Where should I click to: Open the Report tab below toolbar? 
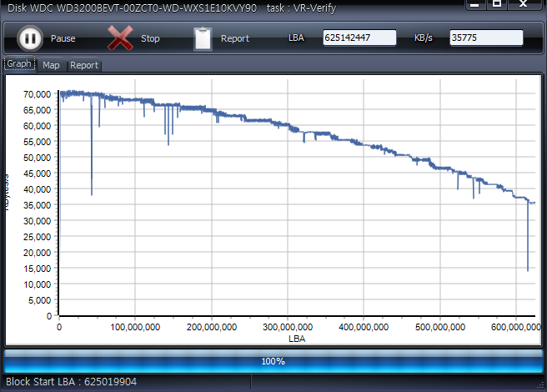[83, 65]
